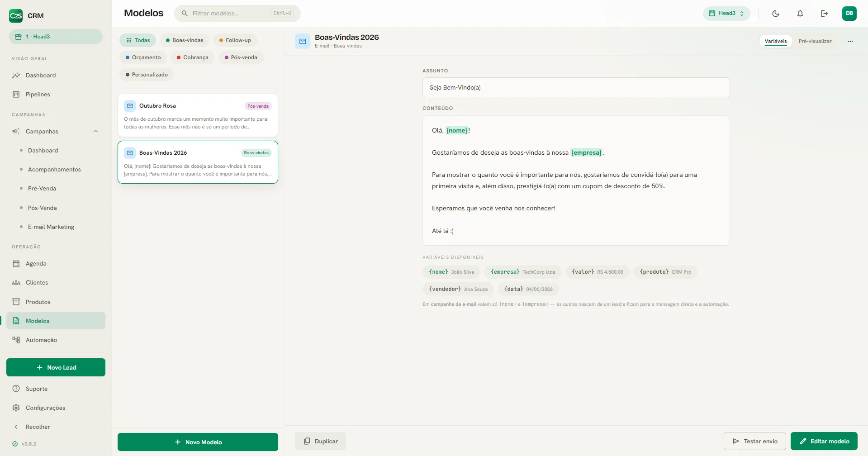This screenshot has width=868, height=456.
Task: Open Produtos in the sidebar
Action: click(x=56, y=302)
